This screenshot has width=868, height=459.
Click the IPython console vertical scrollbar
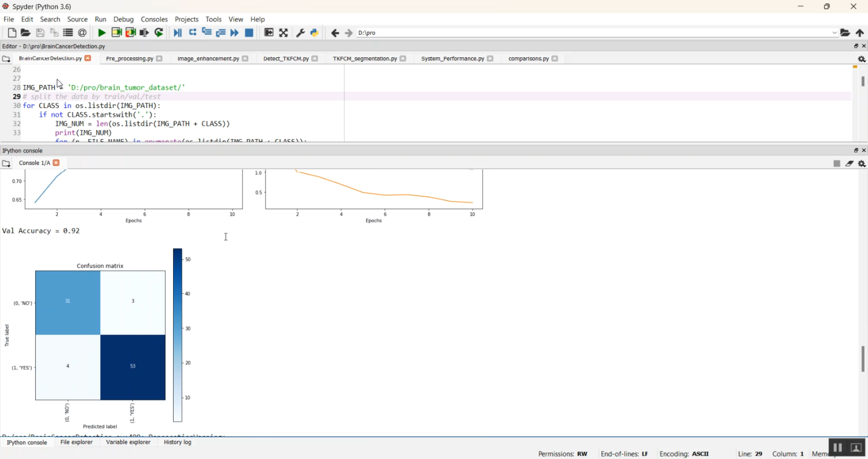pyautogui.click(x=863, y=358)
